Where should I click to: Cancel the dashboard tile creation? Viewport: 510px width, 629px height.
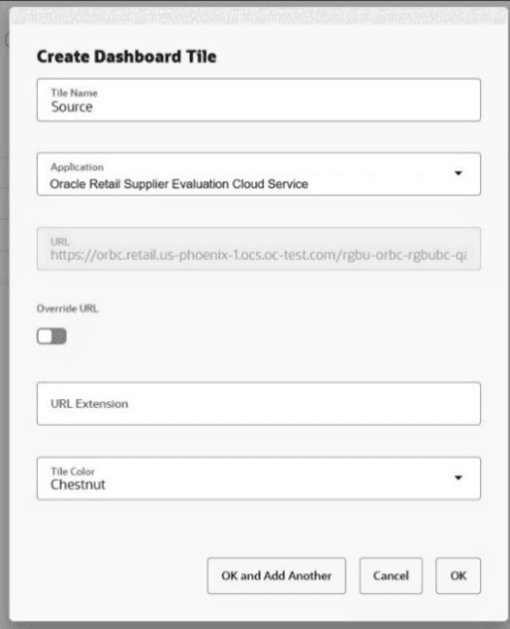point(391,576)
